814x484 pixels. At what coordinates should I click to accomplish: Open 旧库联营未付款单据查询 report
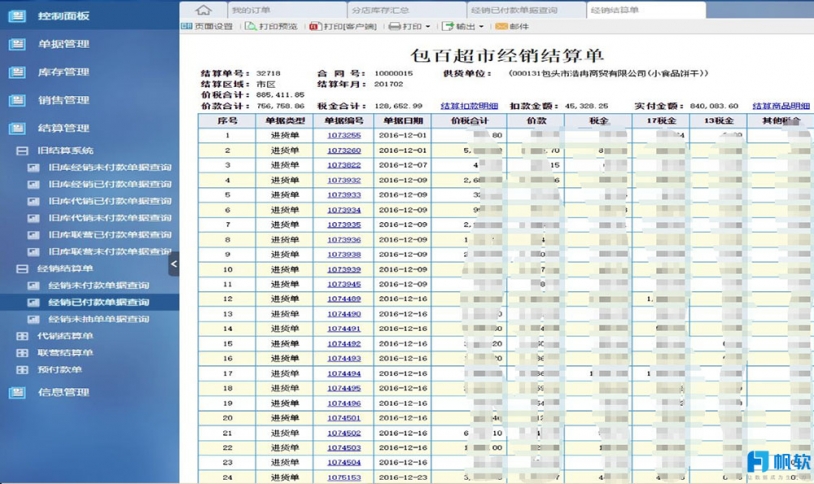pyautogui.click(x=110, y=251)
